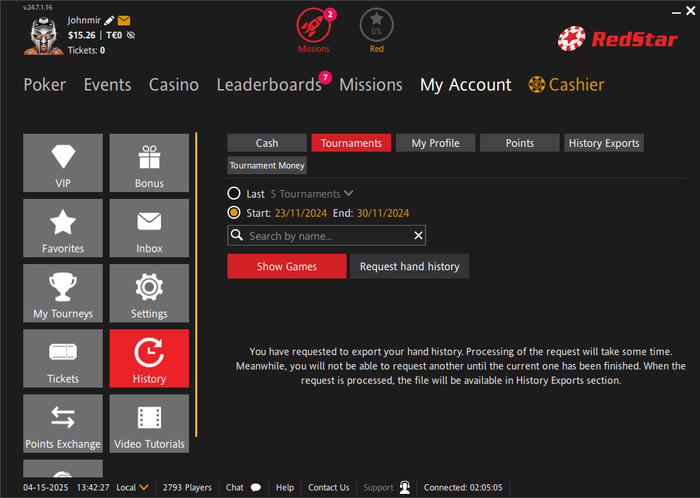The height and width of the screenshot is (498, 700).
Task: Click the Tickets: 0 text
Action: pyautogui.click(x=86, y=50)
